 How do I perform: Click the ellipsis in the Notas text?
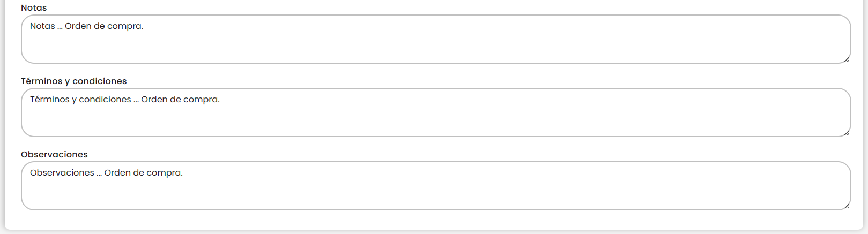pos(60,27)
